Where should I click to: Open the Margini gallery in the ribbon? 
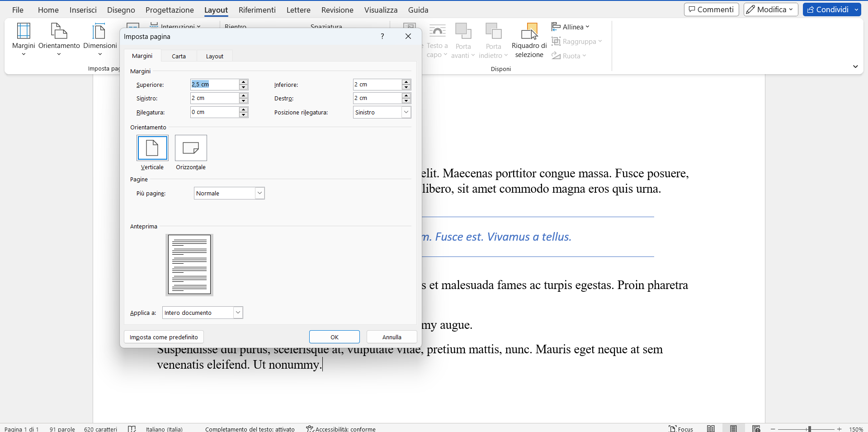[24, 38]
